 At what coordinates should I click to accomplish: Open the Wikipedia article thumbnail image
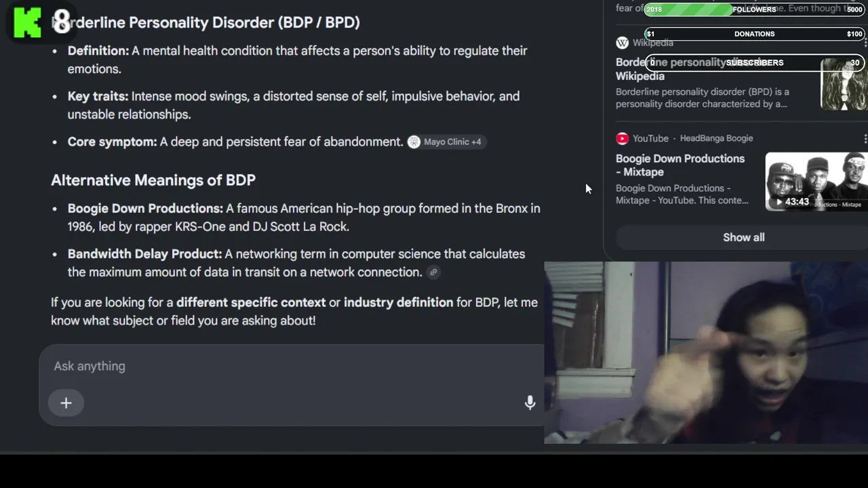point(844,84)
